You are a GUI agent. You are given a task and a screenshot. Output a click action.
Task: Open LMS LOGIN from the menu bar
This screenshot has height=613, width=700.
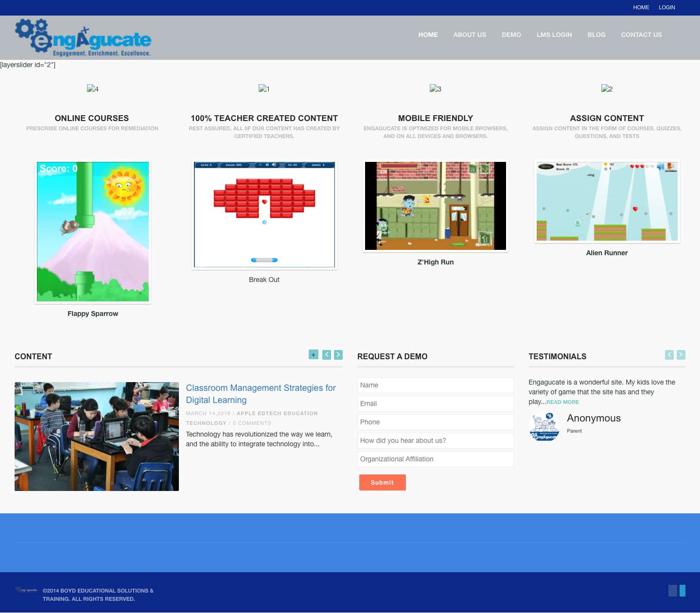554,35
